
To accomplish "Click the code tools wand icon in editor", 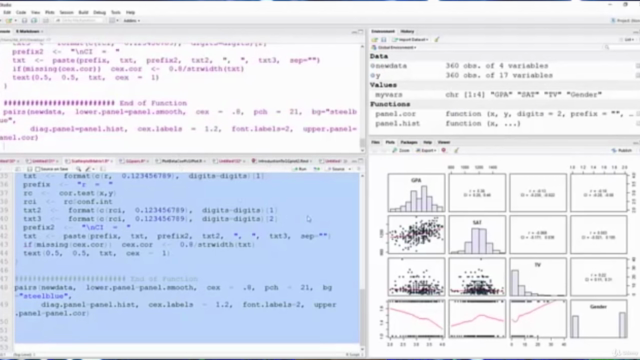I will [89, 169].
